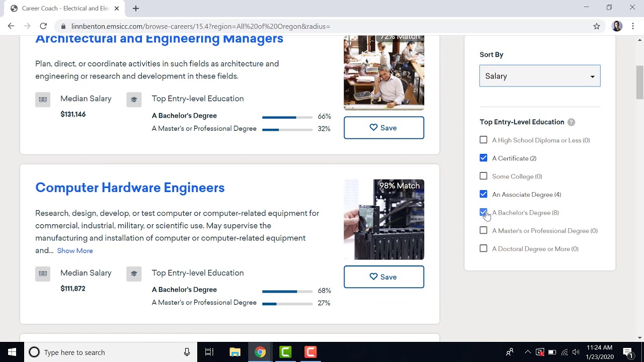
Task: Click the browser forward arrow
Action: tap(27, 26)
